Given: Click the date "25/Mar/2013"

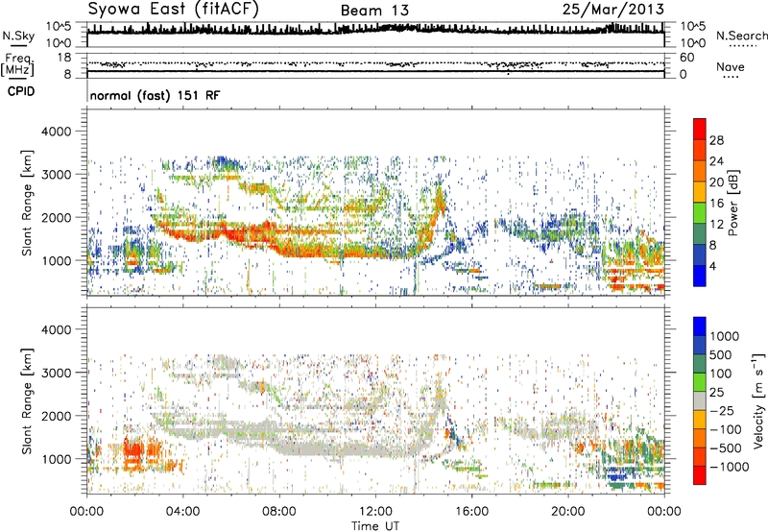Looking at the screenshot, I should pos(613,9).
